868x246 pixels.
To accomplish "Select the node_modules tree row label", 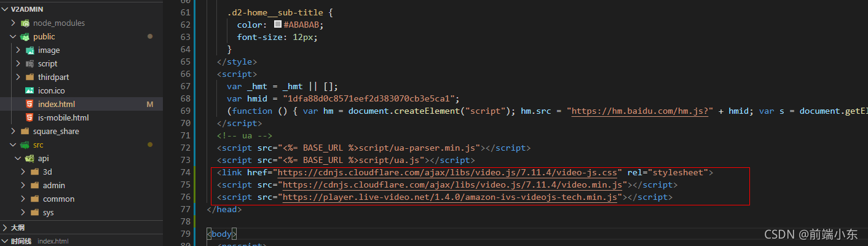I will tap(59, 23).
